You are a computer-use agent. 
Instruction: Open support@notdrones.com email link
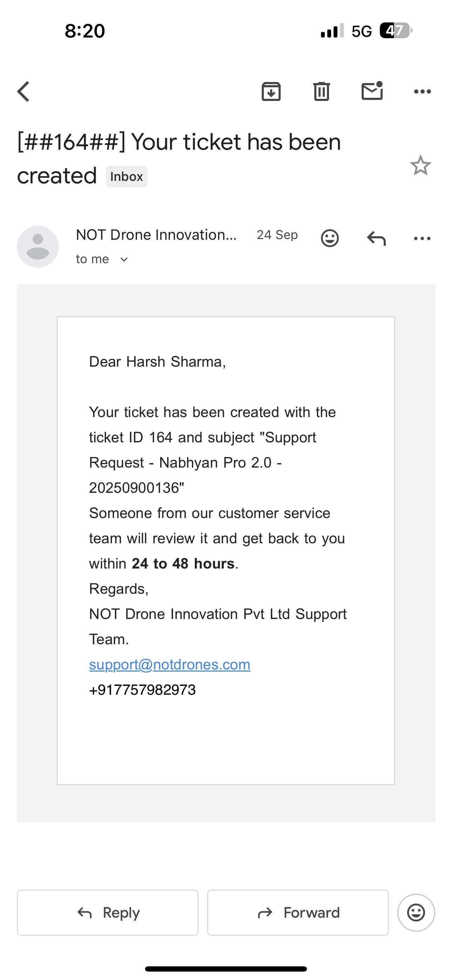170,665
